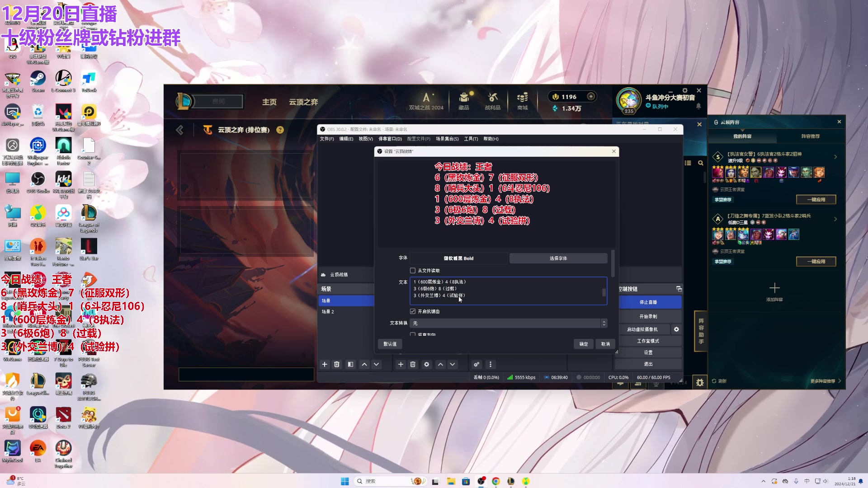Click the help question mark beside 云顶之弈
This screenshot has height=488, width=868.
280,130
